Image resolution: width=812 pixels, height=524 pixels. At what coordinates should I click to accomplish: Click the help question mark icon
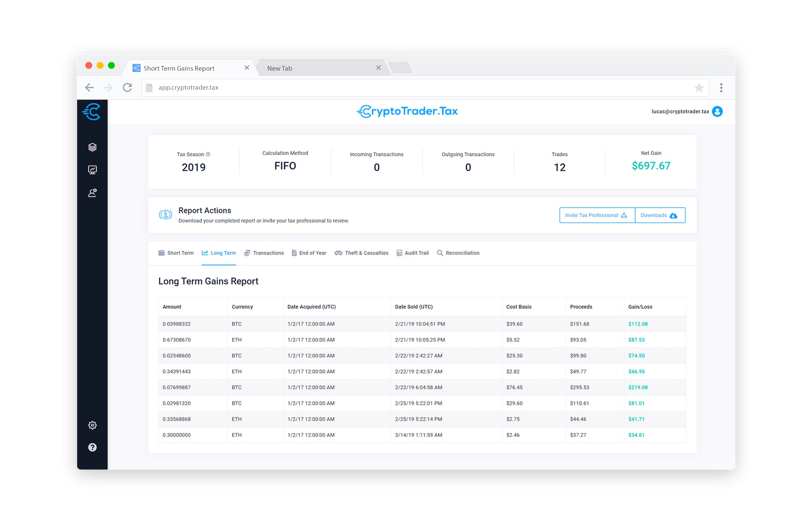pos(93,447)
